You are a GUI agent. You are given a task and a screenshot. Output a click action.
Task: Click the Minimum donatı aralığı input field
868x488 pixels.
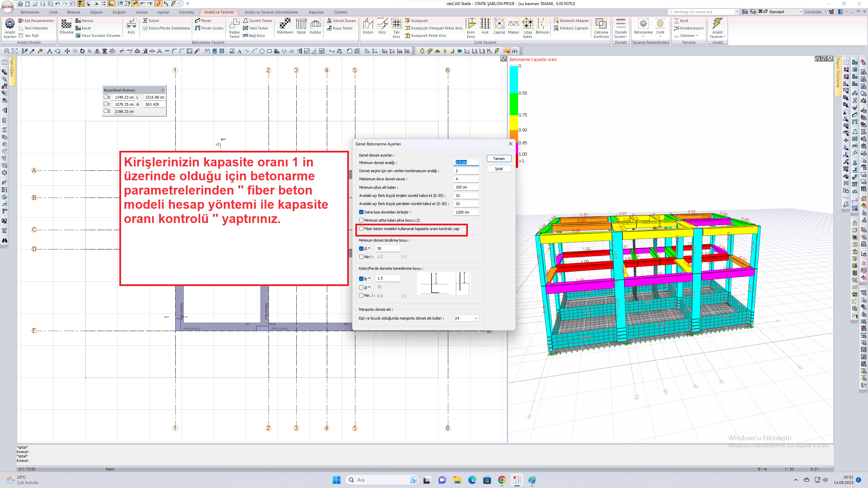tap(466, 162)
